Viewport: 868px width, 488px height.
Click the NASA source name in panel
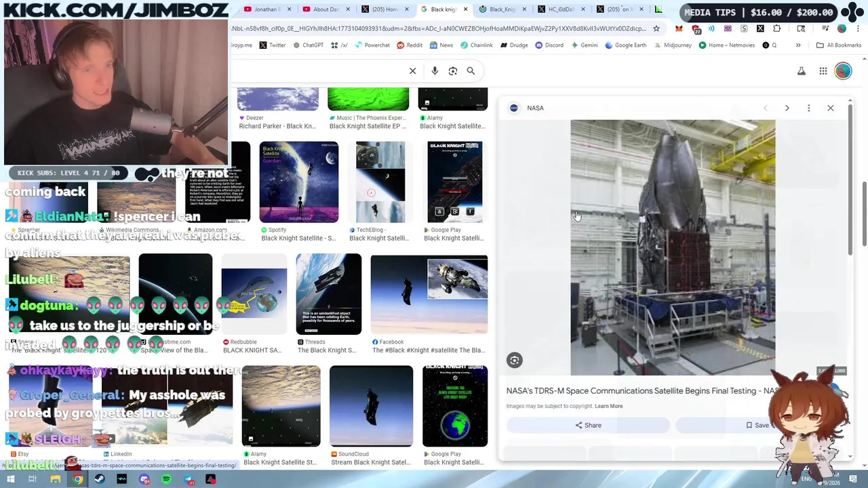coord(535,108)
